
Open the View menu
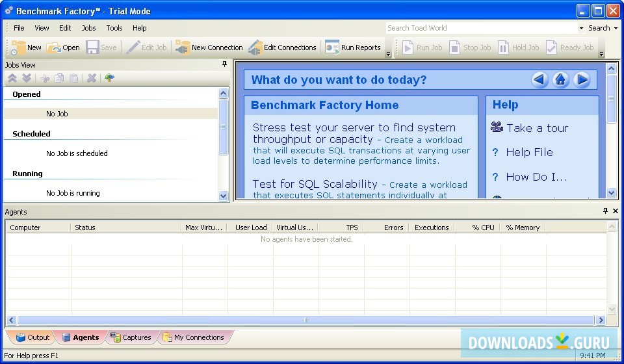[42, 28]
